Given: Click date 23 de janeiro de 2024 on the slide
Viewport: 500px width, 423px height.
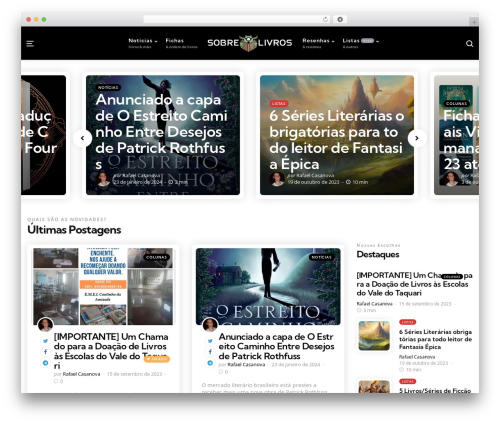Looking at the screenshot, I should click(x=137, y=182).
